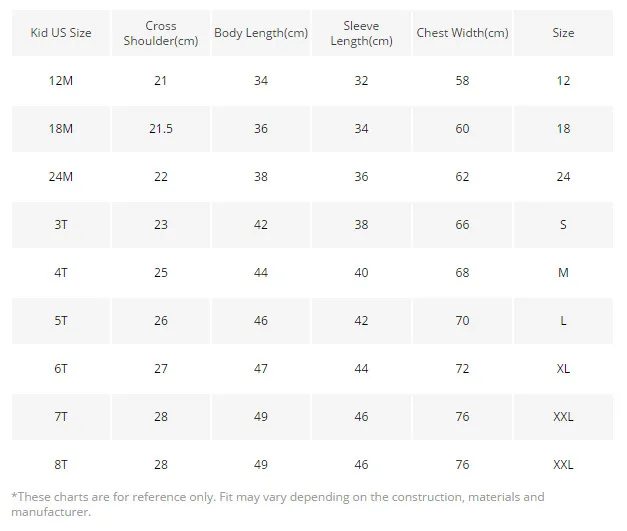The image size is (627, 531).
Task: Click the 5T size row label
Action: tap(61, 321)
